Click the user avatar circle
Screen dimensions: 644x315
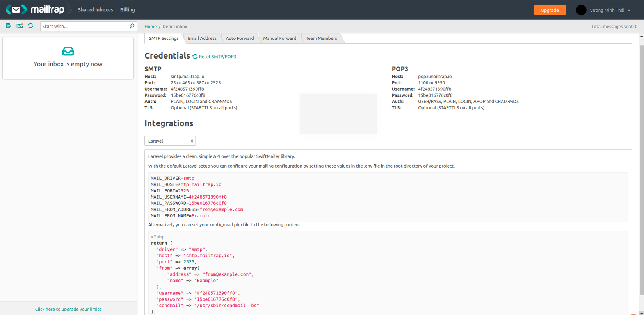[x=581, y=10]
